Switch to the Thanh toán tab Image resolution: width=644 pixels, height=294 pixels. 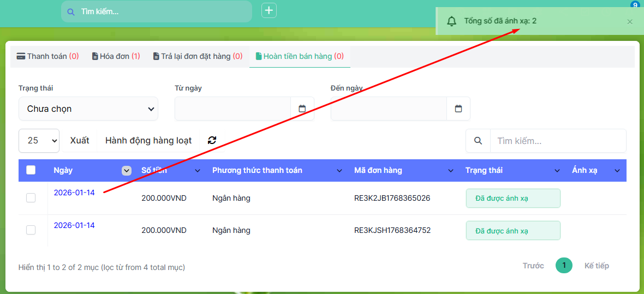tap(47, 56)
